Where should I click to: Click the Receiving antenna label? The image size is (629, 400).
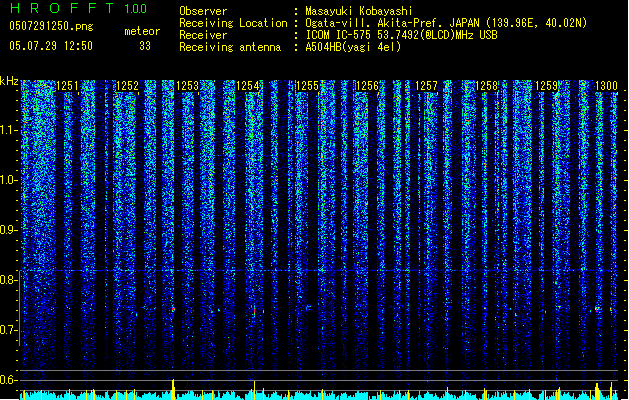tap(230, 47)
